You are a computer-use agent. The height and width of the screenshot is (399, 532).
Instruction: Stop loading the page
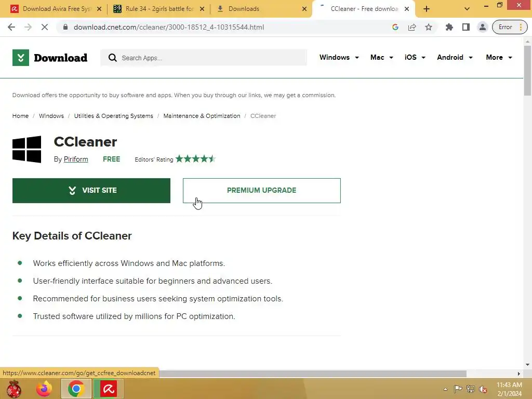(x=45, y=27)
